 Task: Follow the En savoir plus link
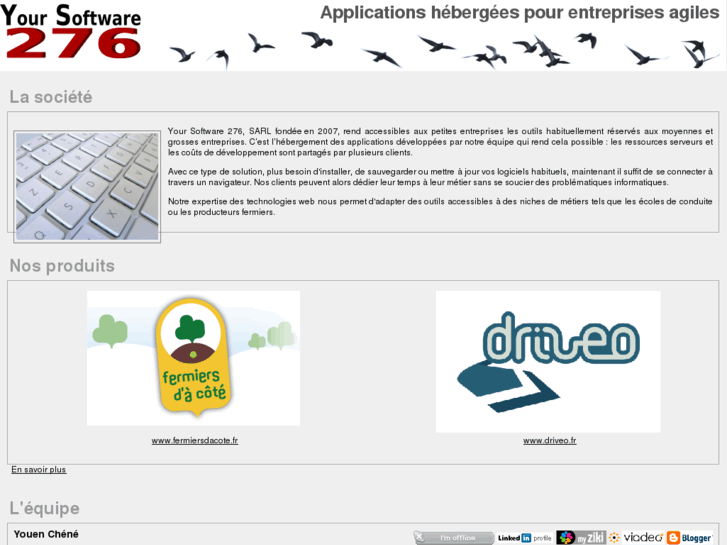pyautogui.click(x=39, y=470)
